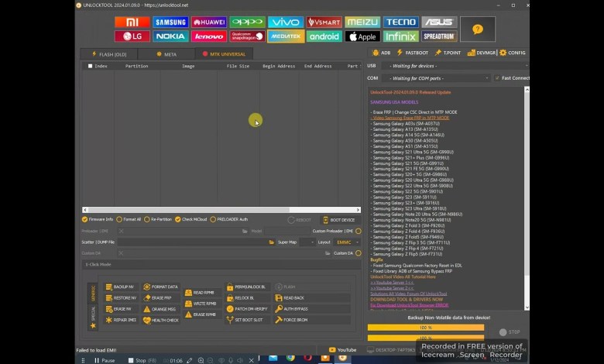This screenshot has height=364, width=604.
Task: Select the Android logo
Action: coord(324,36)
